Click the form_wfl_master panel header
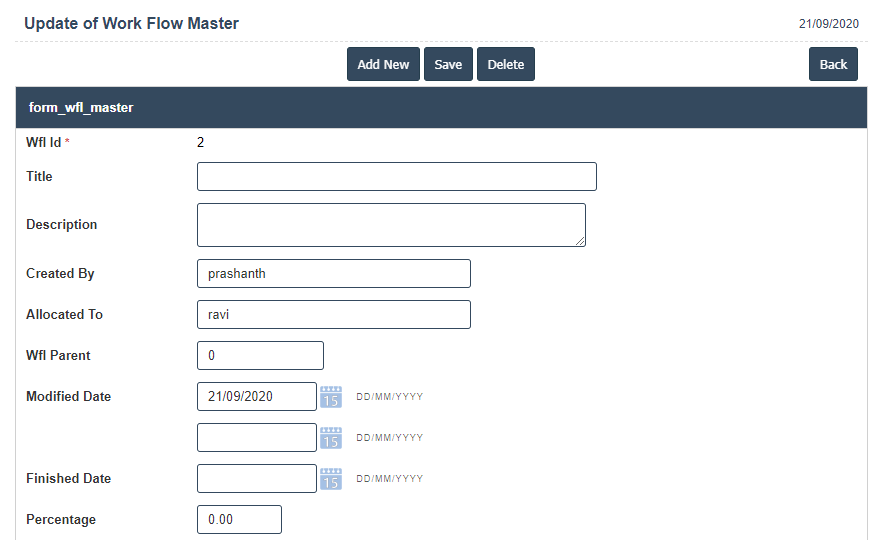The width and height of the screenshot is (882, 540). [x=441, y=108]
